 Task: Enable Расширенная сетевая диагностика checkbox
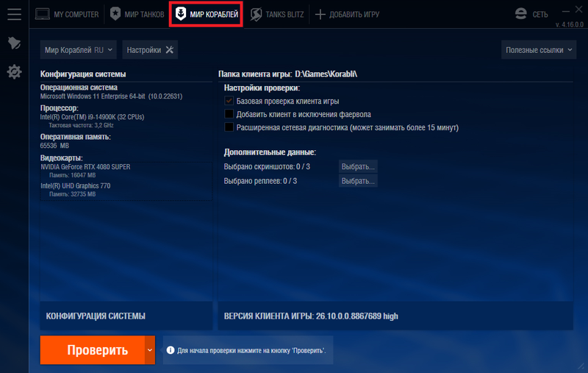click(x=229, y=127)
